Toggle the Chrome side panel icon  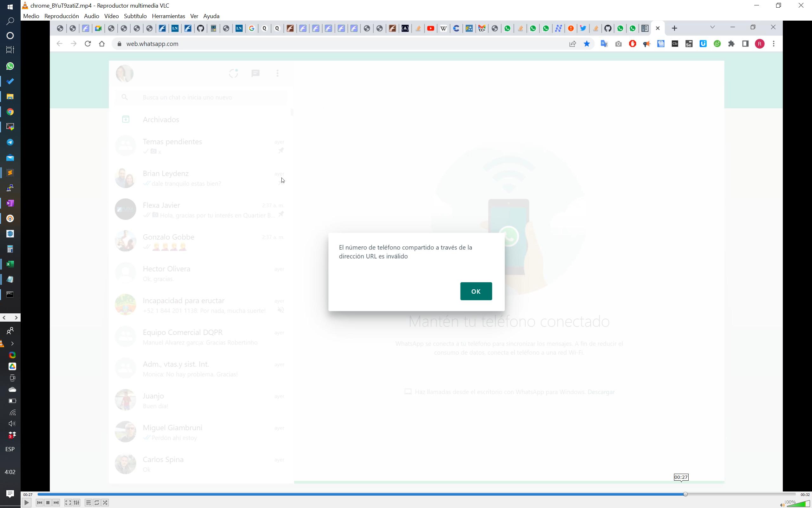coord(745,44)
